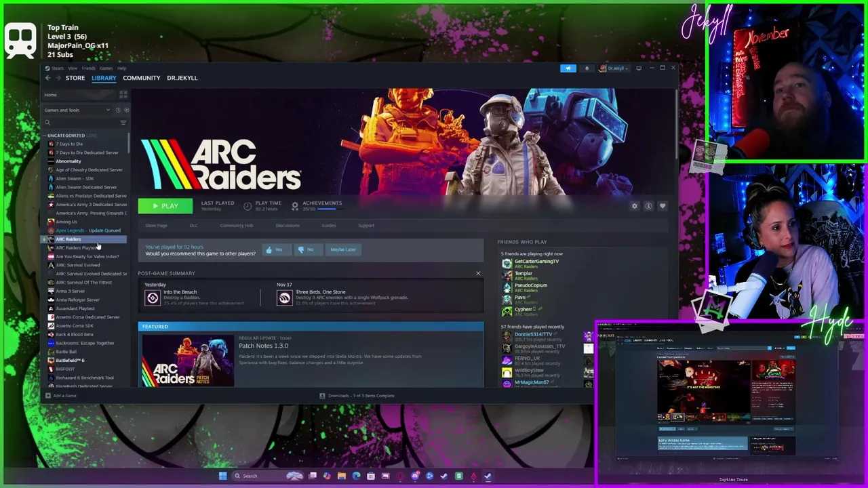Image resolution: width=868 pixels, height=488 pixels.
Task: Add ARC Raiders to favorites heart icon
Action: click(663, 206)
